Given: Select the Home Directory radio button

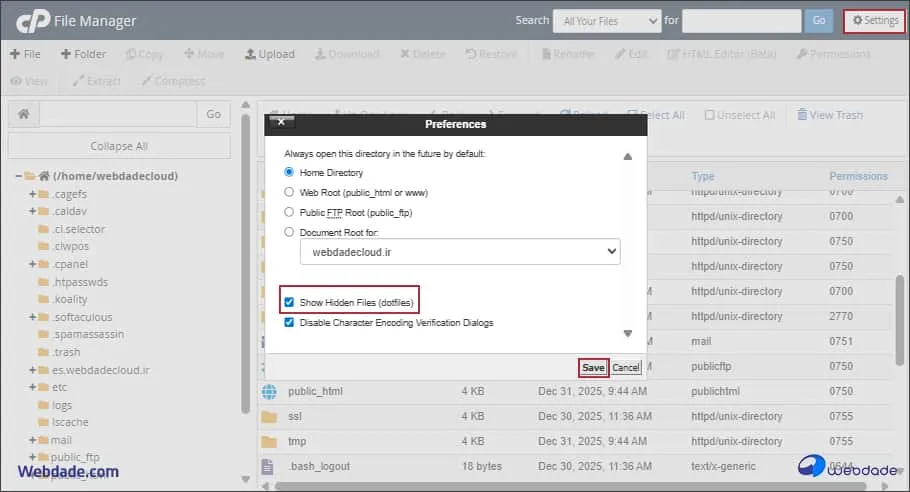Looking at the screenshot, I should [290, 173].
